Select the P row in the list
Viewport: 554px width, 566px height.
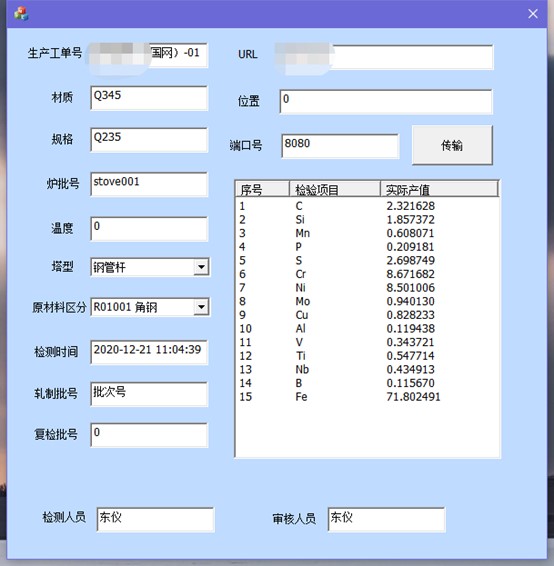point(367,247)
